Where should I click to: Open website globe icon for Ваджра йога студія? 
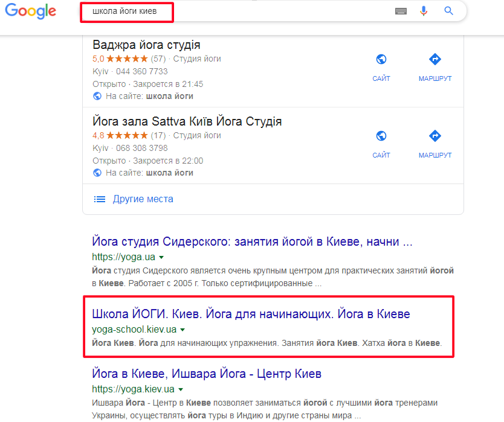click(381, 59)
